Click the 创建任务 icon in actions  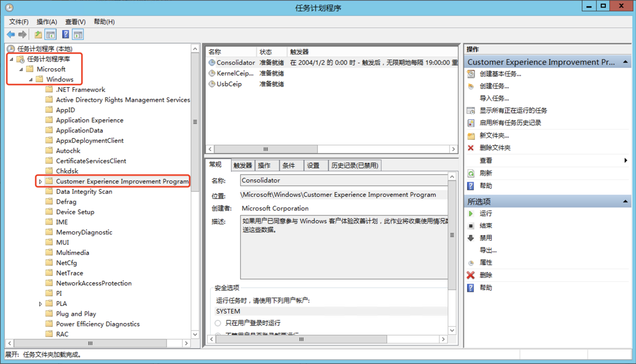(x=471, y=86)
